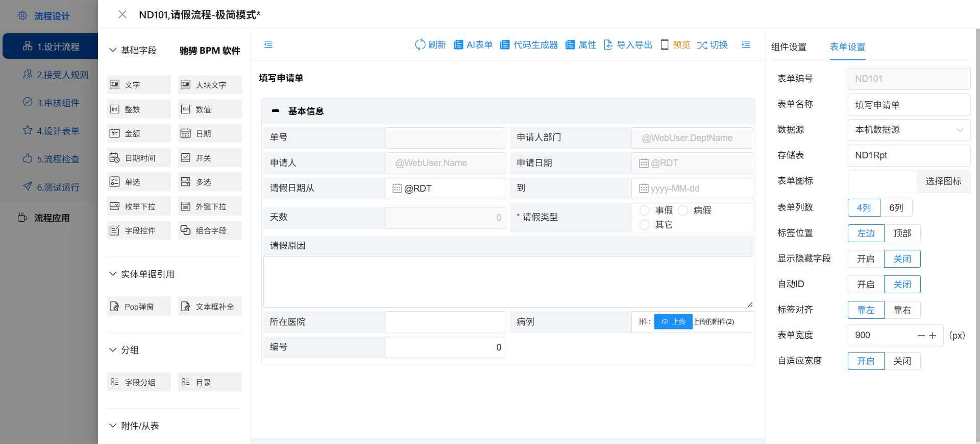Viewport: 980px width, 444px height.
Task: Choose the 其它 radio option
Action: 645,225
